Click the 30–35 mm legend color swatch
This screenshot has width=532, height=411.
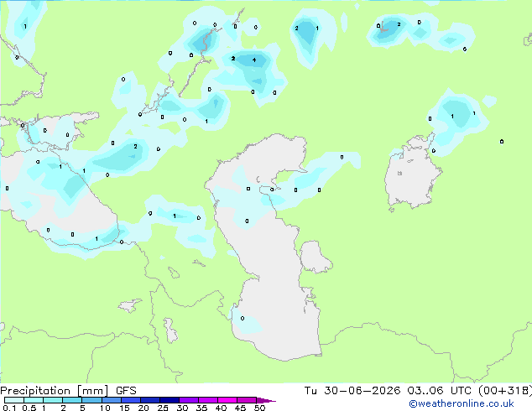(189, 400)
